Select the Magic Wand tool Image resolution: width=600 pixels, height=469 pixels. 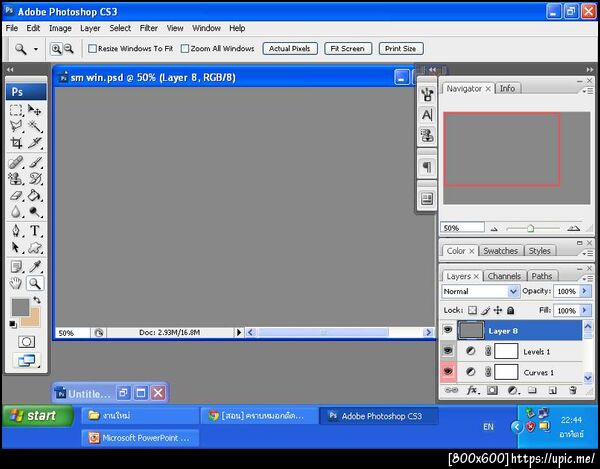(35, 126)
